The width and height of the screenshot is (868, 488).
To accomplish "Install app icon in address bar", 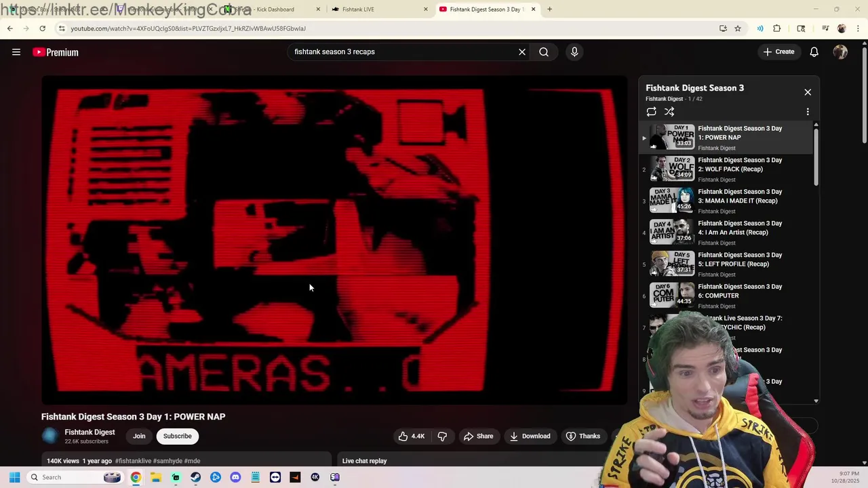I will coord(723,28).
